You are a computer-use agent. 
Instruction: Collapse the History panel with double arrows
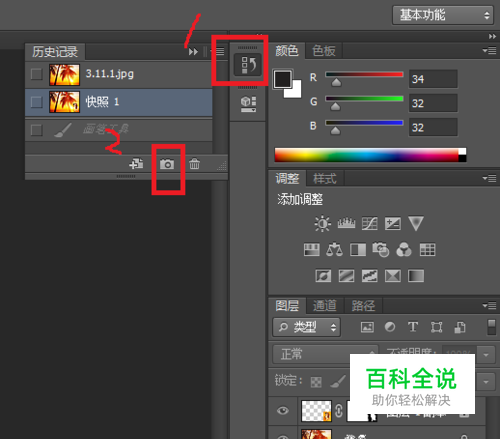[x=193, y=52]
